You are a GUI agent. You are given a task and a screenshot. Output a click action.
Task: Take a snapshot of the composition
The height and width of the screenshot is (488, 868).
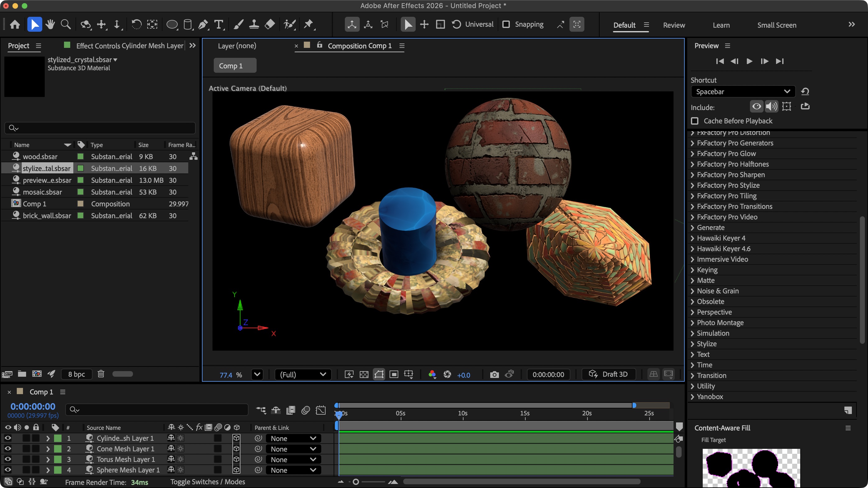point(494,374)
